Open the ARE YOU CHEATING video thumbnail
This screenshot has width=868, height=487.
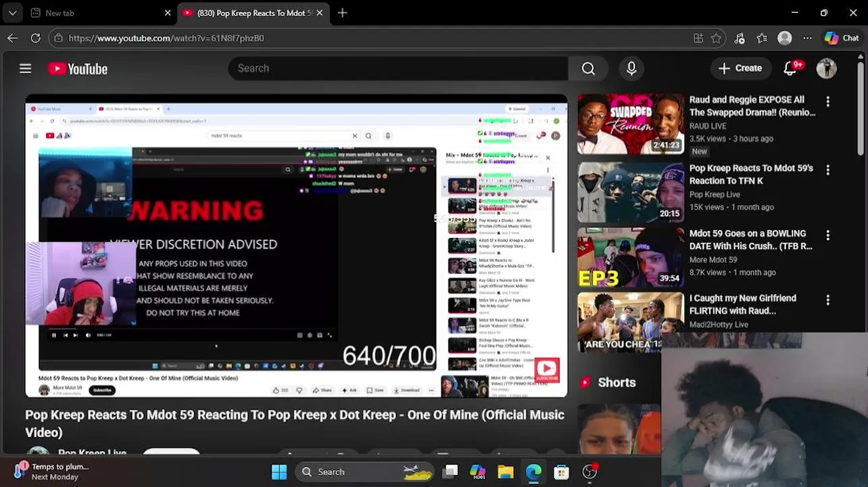pos(631,323)
